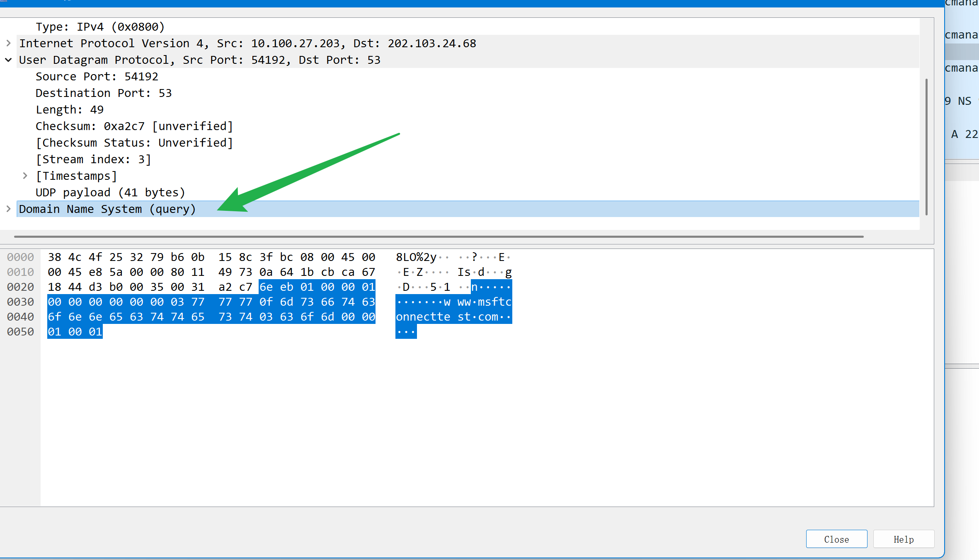Click highlighted hex bytes 01 00 01 in row 0050
This screenshot has height=560, width=979.
75,332
